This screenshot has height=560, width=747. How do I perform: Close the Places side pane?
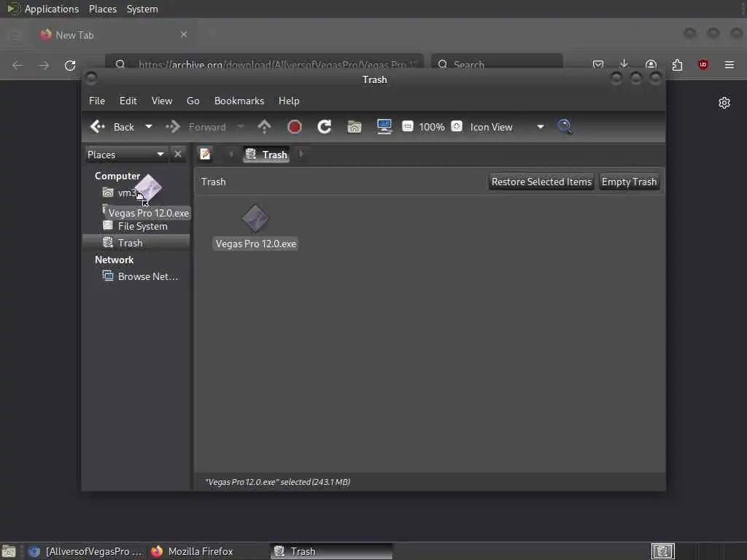click(178, 155)
